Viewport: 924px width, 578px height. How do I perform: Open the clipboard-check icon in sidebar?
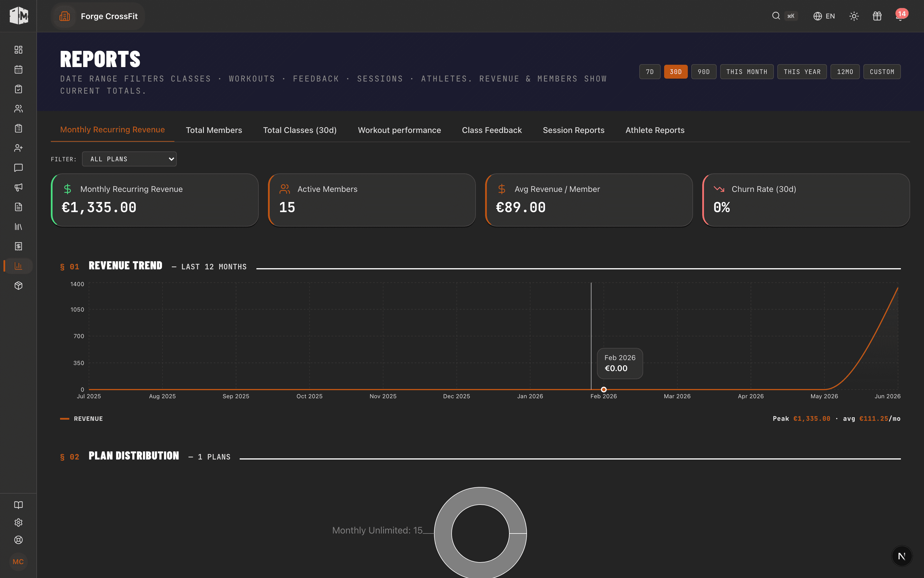click(x=18, y=89)
